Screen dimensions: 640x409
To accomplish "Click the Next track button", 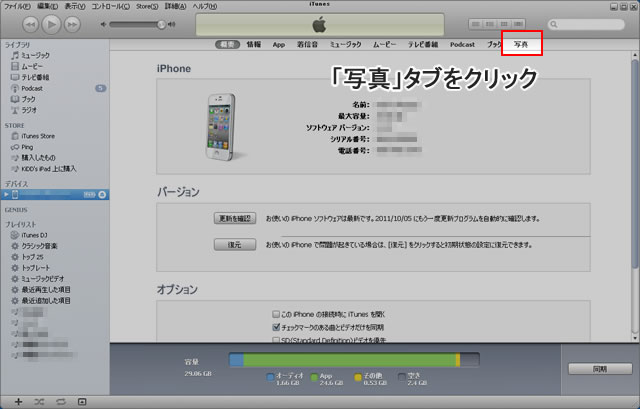I will [72, 24].
